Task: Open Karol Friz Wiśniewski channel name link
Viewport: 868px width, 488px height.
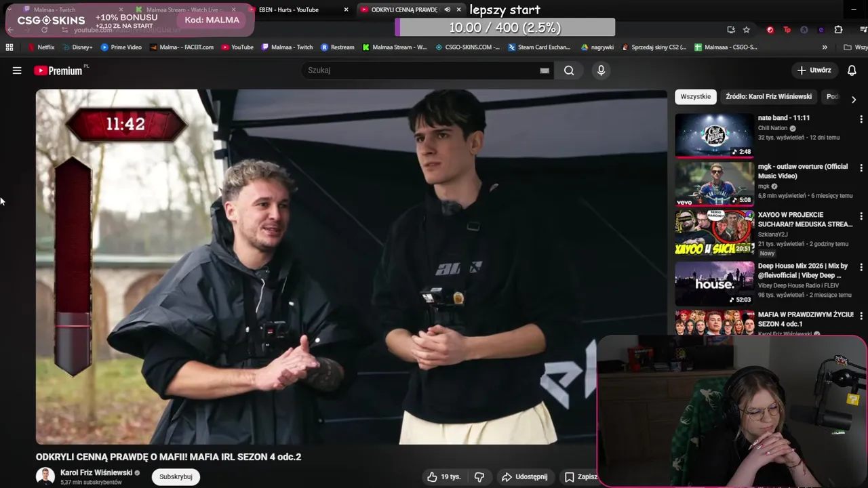Action: [x=96, y=473]
